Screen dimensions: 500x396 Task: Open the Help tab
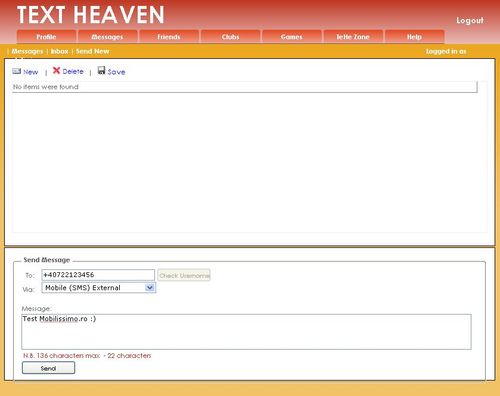pos(414,37)
